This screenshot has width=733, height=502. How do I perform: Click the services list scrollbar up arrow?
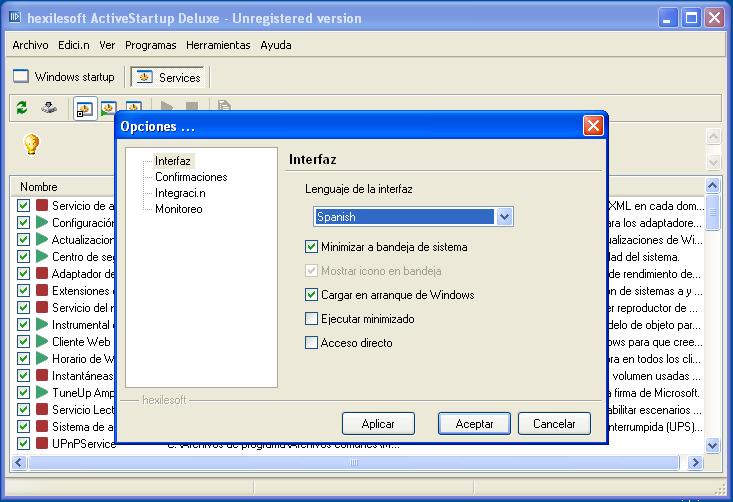pos(712,186)
